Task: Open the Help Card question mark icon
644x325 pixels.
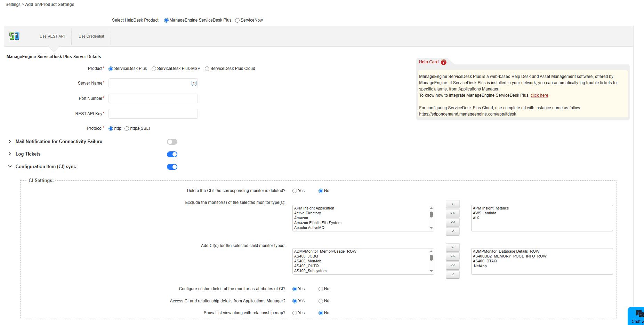Action: (x=444, y=62)
